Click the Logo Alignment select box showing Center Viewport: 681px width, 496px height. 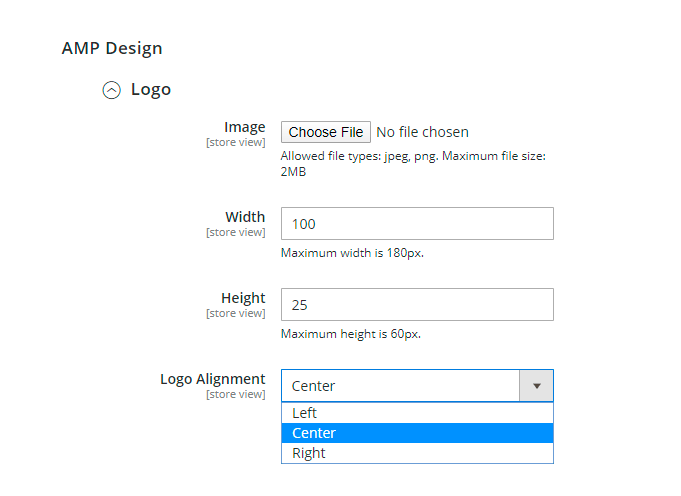[400, 386]
